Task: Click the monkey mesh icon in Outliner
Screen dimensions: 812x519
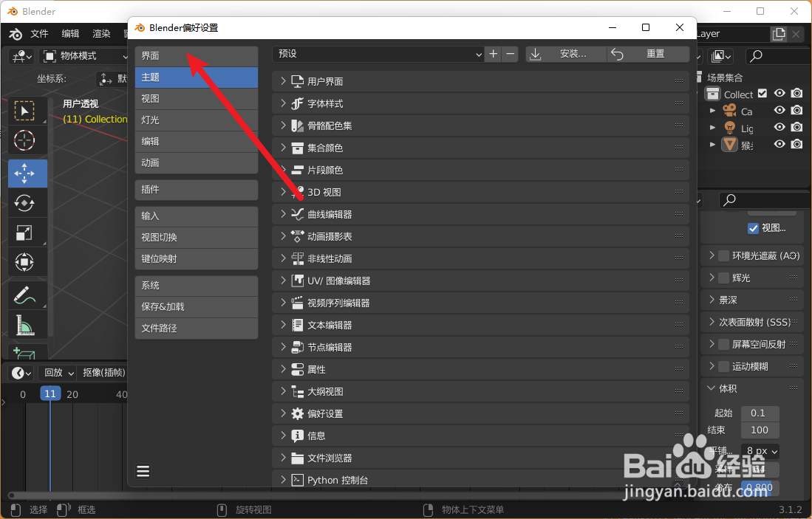Action: click(x=730, y=145)
